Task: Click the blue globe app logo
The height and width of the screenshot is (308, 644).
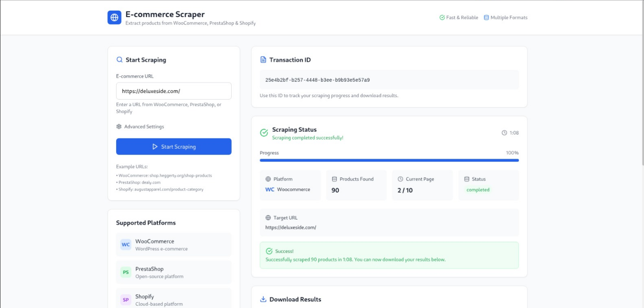Action: (114, 18)
